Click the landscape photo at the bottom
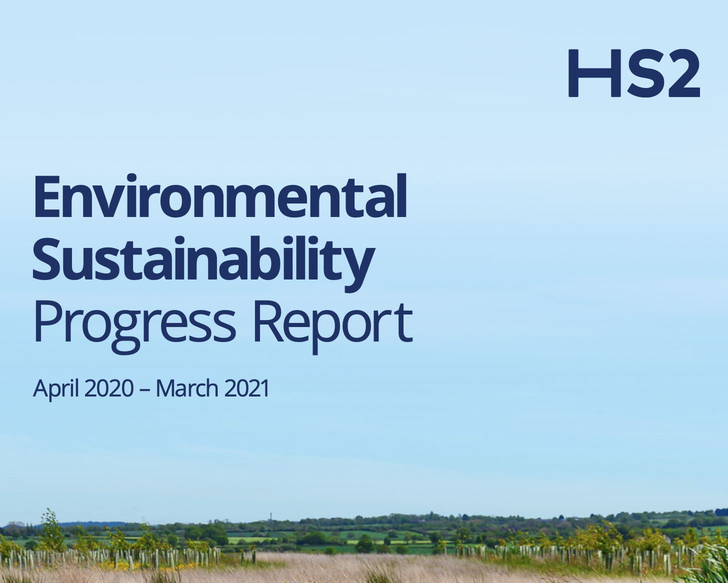 [364, 550]
